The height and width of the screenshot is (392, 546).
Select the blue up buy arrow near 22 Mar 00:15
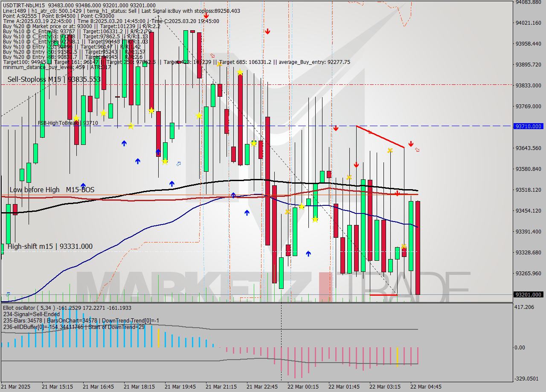[308, 253]
